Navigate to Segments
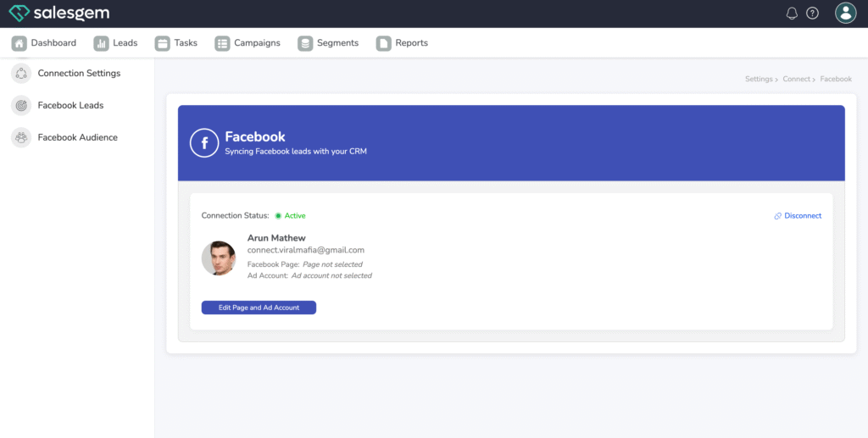 coord(328,43)
